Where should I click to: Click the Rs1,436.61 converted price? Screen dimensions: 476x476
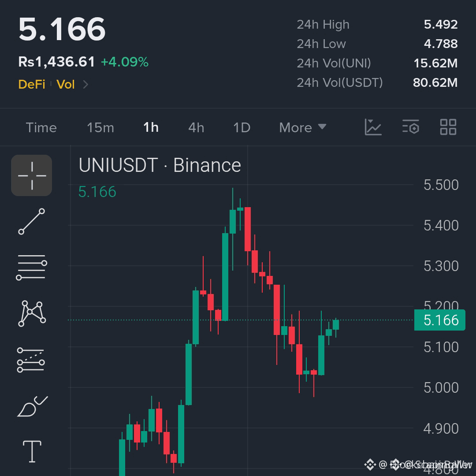(x=56, y=62)
